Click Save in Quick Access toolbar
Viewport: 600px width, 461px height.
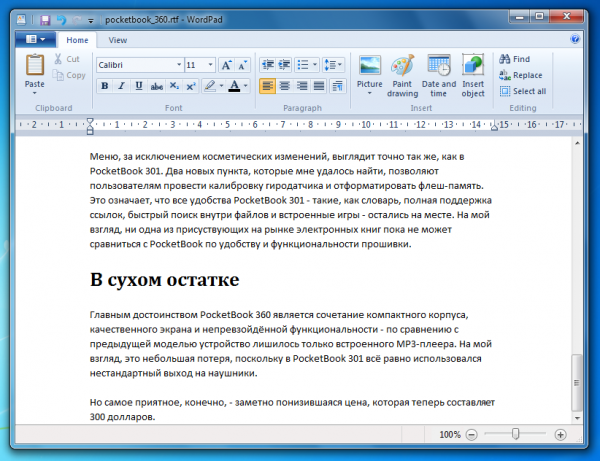pos(45,20)
